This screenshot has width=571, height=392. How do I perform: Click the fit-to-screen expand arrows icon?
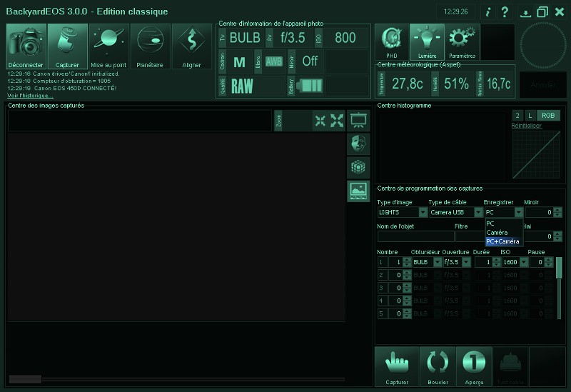pos(337,121)
